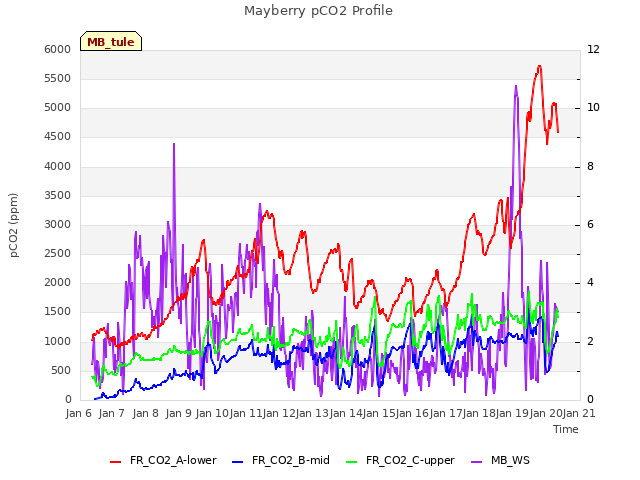
Task: Click the MB_tule annotation label
Action: coord(111,41)
